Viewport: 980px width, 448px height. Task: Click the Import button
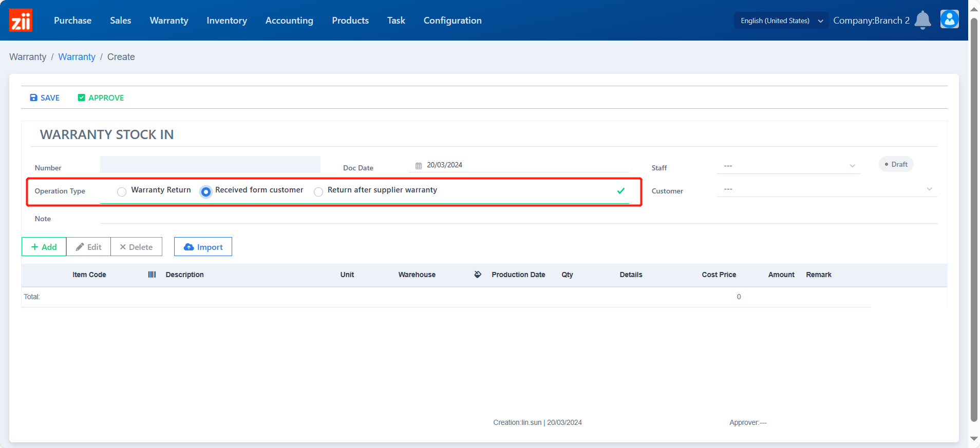(x=203, y=247)
